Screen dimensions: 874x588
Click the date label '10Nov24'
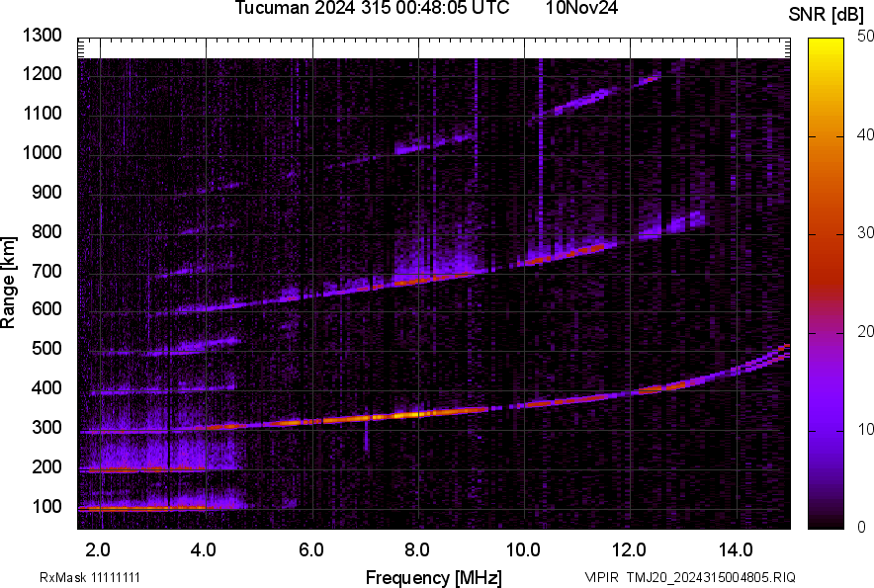[x=581, y=8]
